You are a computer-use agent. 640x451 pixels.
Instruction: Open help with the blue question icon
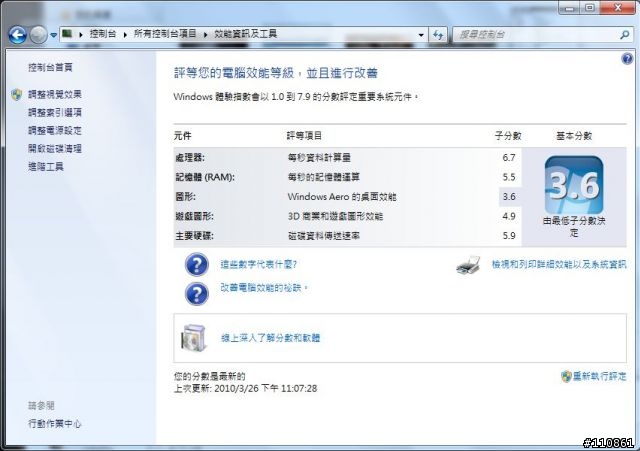[x=627, y=59]
